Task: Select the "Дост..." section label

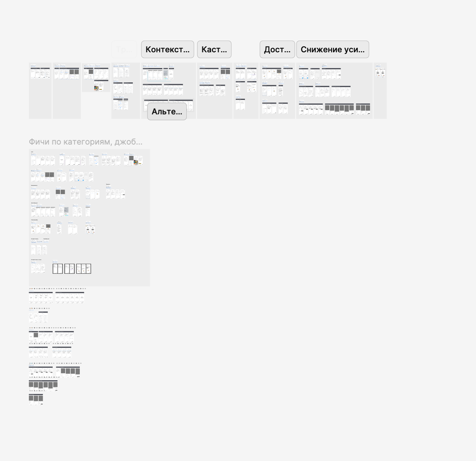Action: [x=277, y=50]
